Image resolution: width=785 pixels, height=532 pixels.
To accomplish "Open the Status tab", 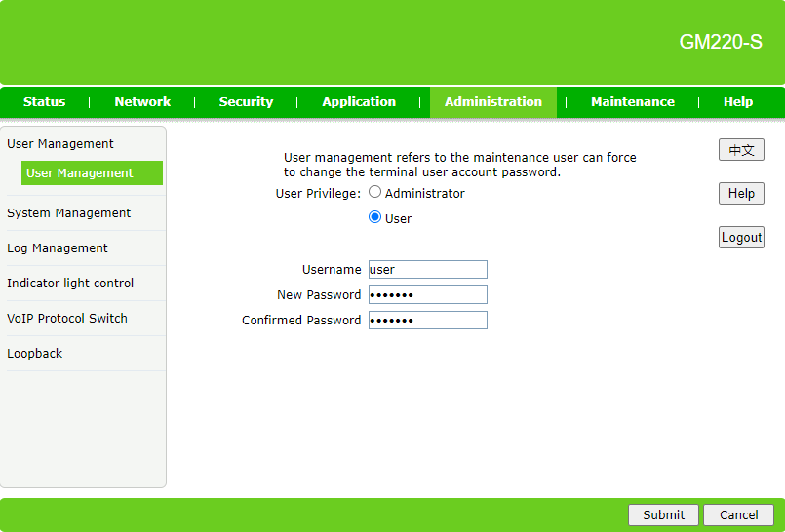I will 45,102.
